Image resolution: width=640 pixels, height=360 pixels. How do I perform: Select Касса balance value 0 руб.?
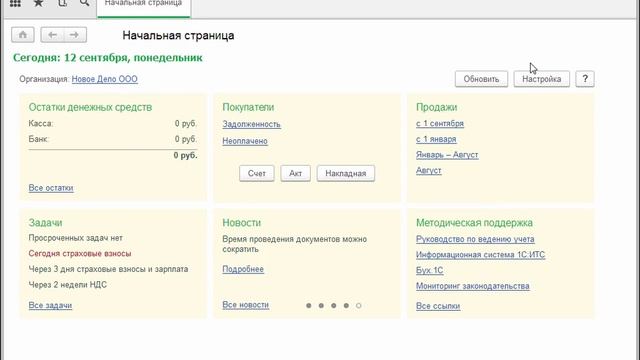(186, 123)
